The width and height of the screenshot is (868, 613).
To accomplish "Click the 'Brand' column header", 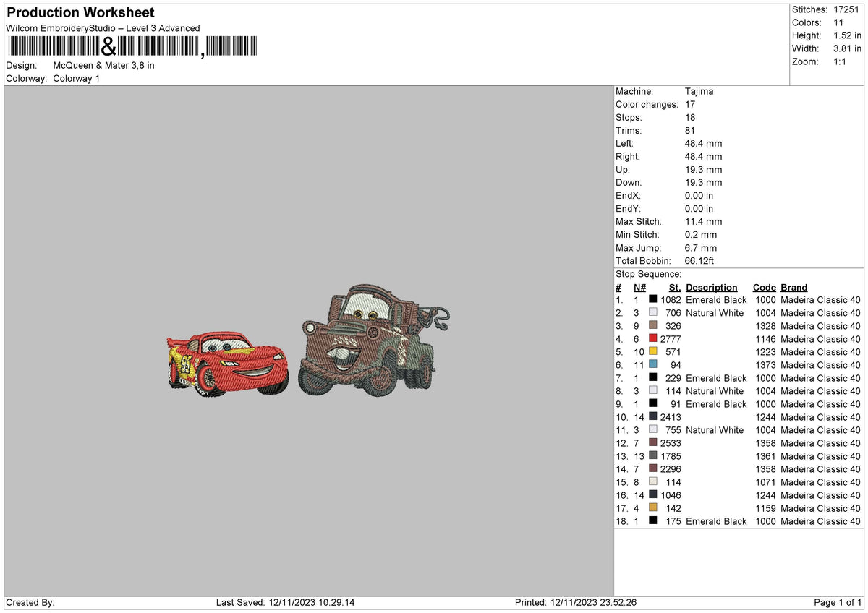I will click(x=793, y=287).
